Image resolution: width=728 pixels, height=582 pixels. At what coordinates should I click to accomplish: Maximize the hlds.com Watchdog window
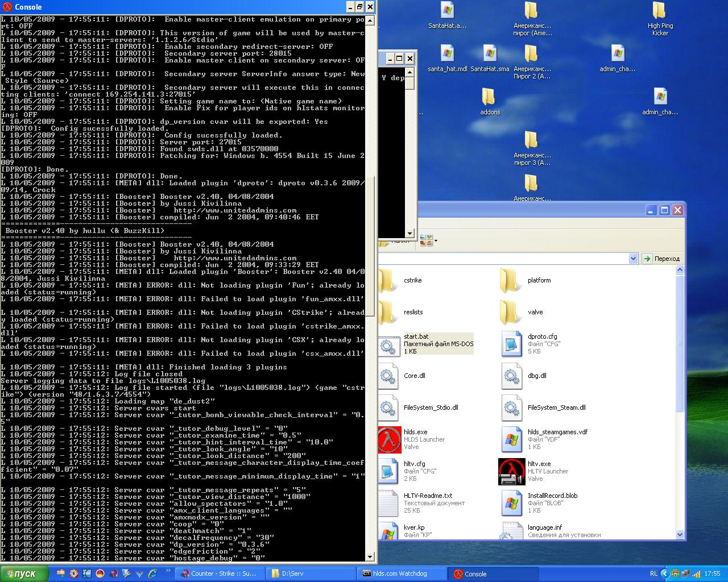pos(399,59)
